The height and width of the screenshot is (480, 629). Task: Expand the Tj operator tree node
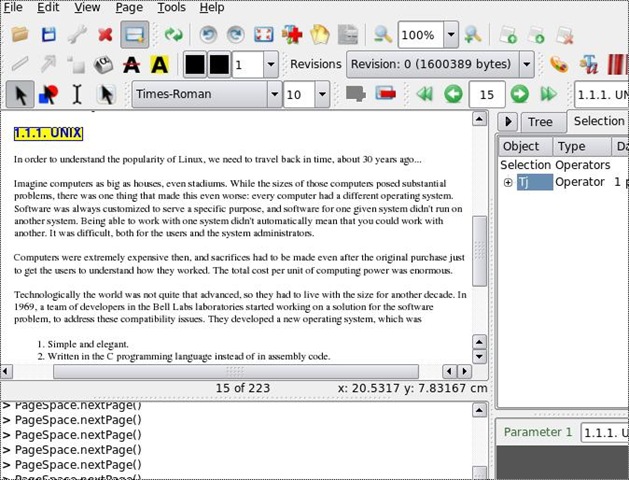pyautogui.click(x=508, y=182)
